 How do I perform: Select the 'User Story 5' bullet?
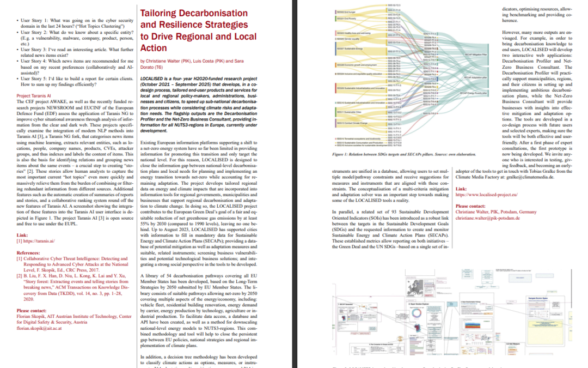click(75, 81)
